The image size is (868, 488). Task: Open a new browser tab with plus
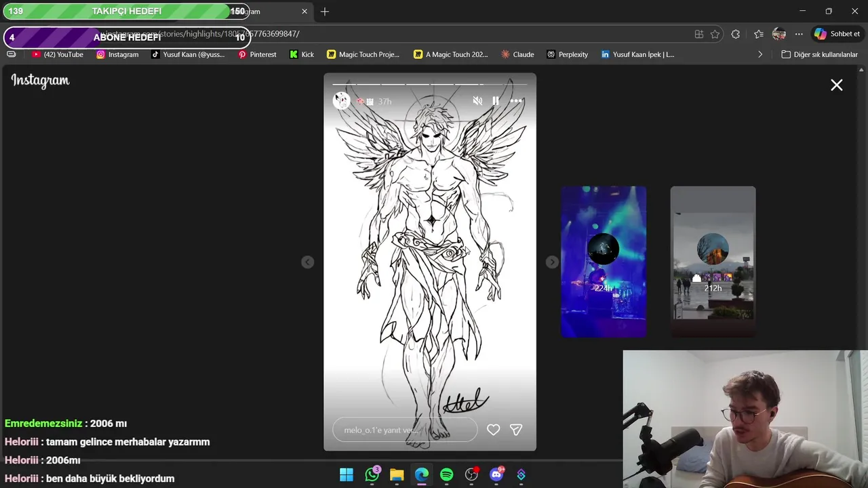325,12
